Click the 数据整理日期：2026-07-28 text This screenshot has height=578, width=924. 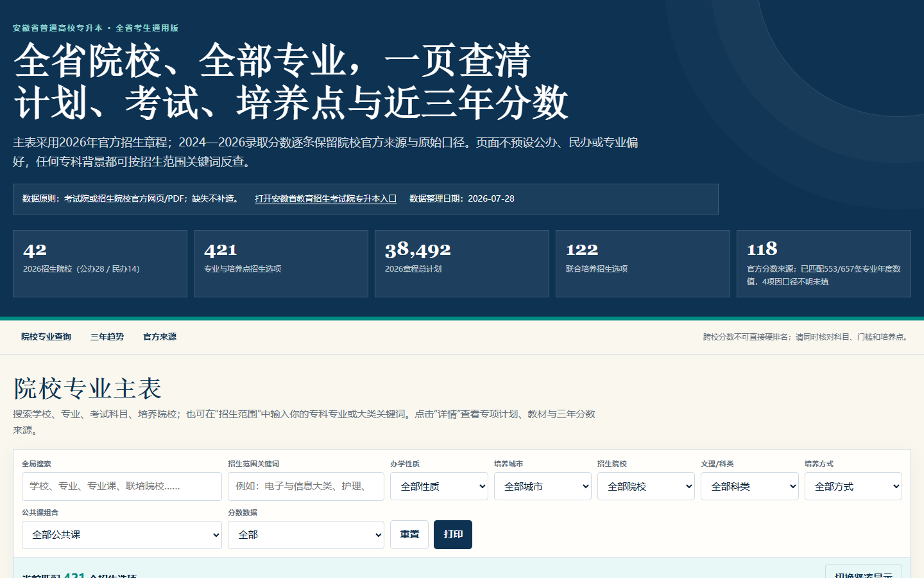462,198
